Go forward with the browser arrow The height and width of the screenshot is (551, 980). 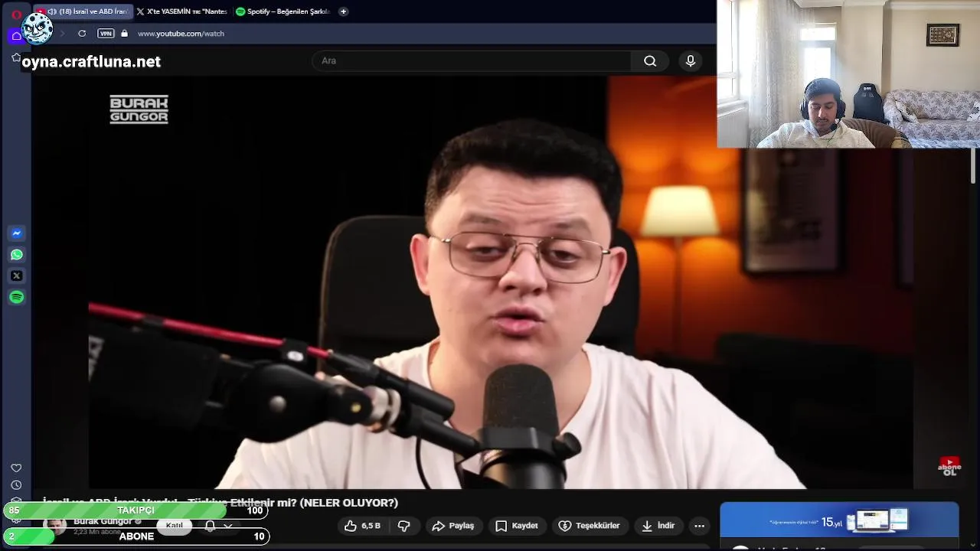pos(61,34)
